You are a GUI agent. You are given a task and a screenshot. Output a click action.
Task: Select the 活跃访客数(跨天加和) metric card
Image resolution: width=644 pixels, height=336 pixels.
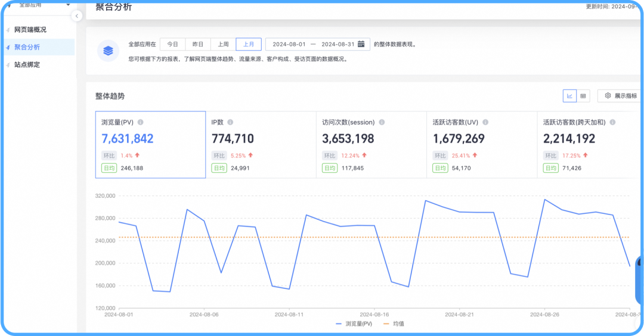click(589, 144)
